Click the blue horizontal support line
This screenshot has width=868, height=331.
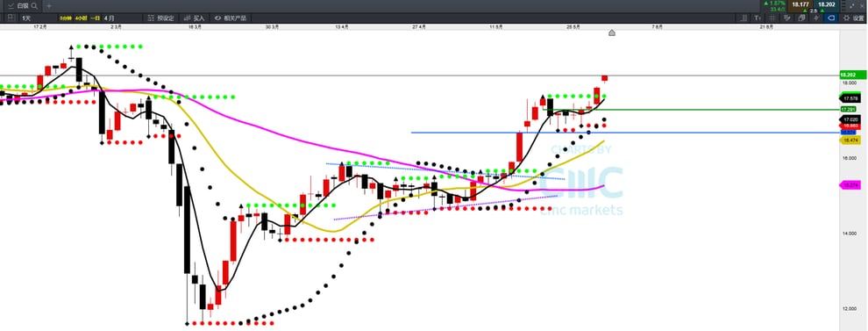click(x=625, y=133)
